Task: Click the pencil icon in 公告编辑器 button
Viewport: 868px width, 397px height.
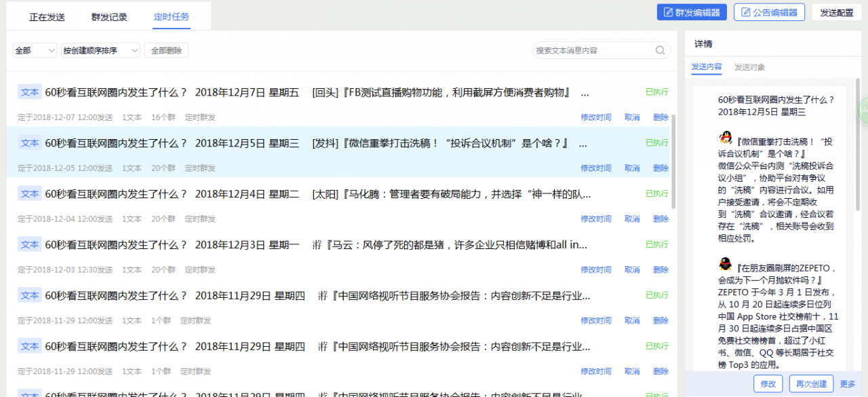Action: pos(747,12)
